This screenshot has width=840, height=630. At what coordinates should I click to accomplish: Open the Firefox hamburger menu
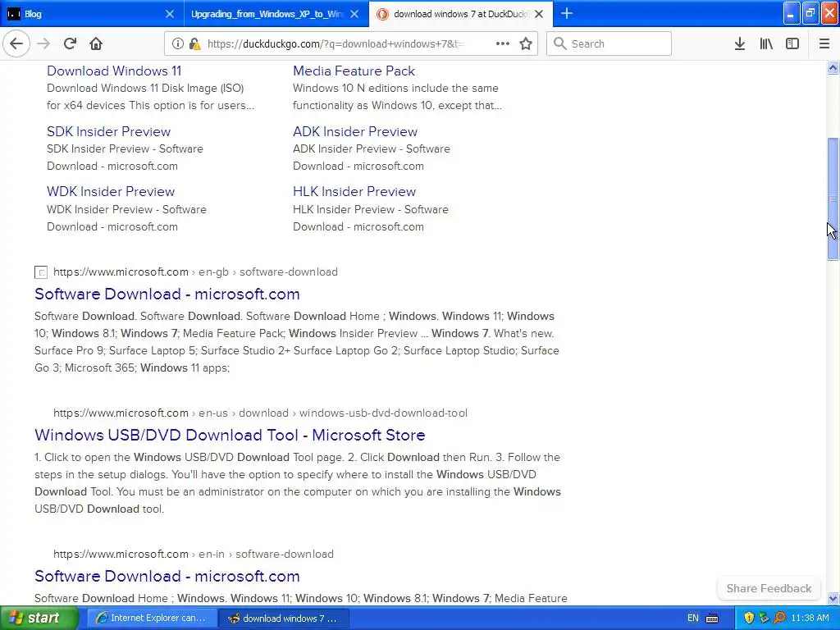pyautogui.click(x=824, y=43)
